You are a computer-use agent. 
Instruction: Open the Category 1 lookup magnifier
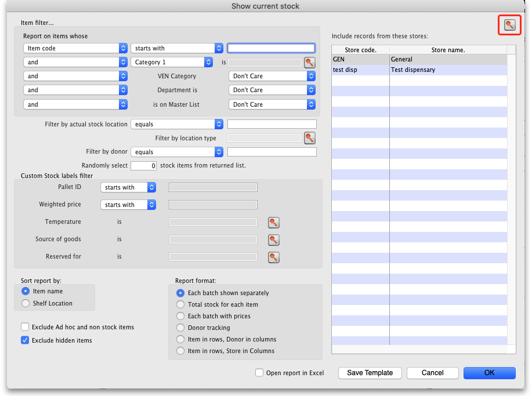click(309, 62)
